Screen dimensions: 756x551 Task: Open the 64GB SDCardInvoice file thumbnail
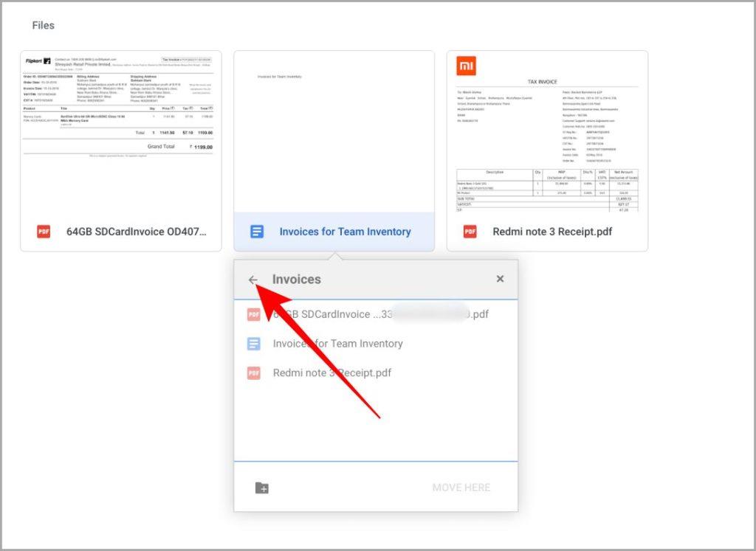(121, 131)
